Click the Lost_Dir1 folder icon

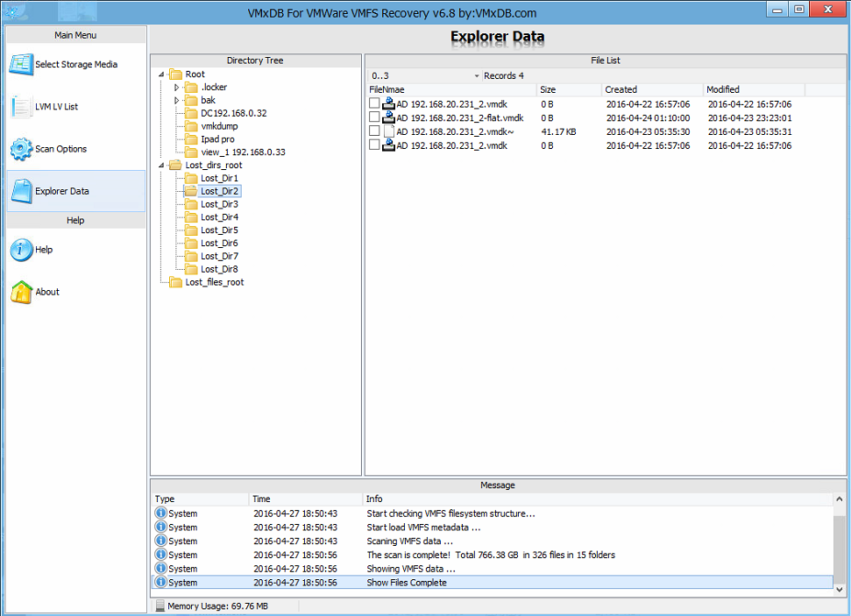pyautogui.click(x=191, y=179)
